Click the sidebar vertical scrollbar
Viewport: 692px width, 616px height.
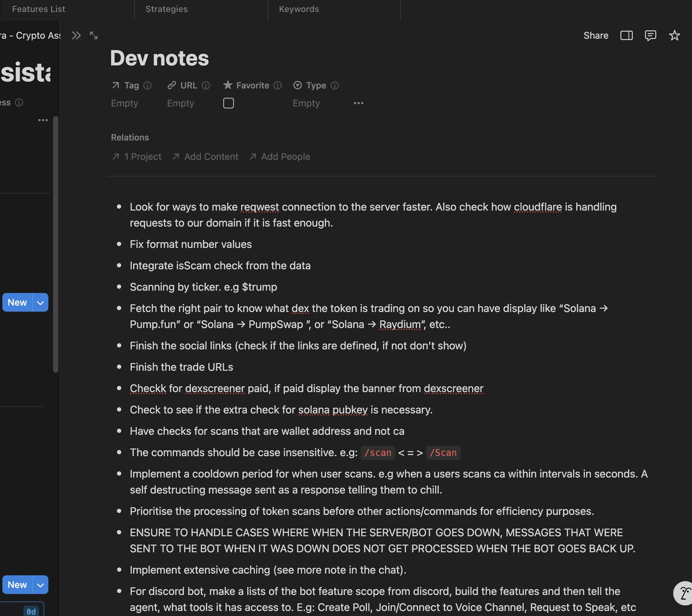coord(55,244)
